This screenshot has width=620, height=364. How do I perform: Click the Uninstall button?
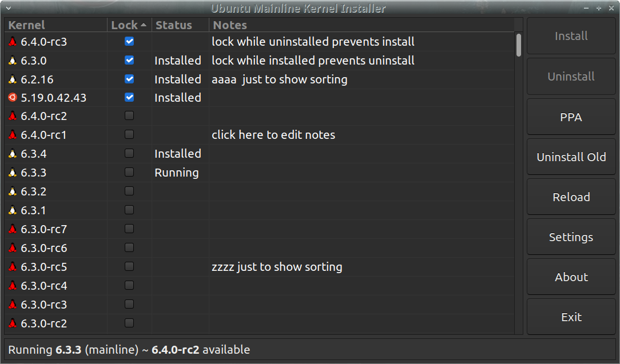click(x=571, y=76)
